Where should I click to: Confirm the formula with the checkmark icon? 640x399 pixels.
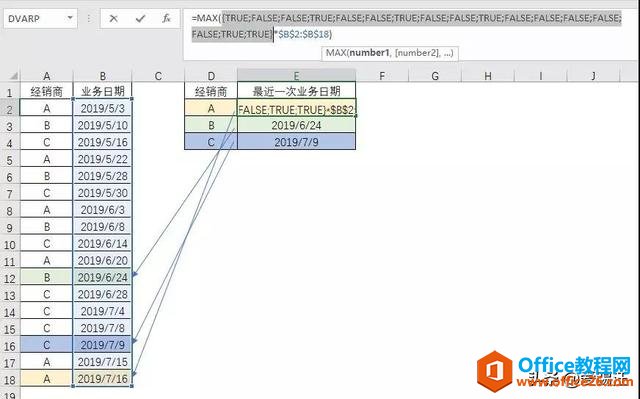[140, 19]
